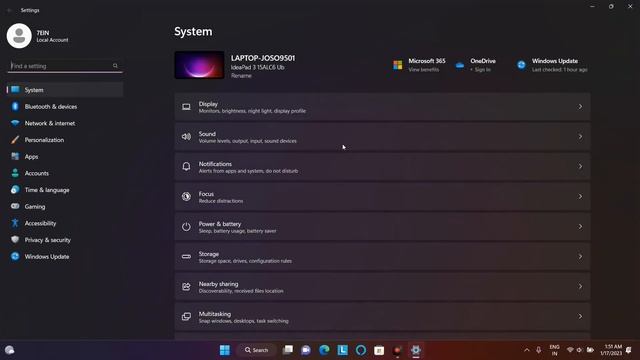Viewport: 640px width, 360px height.
Task: Click the Storage drive icon
Action: coord(186,257)
